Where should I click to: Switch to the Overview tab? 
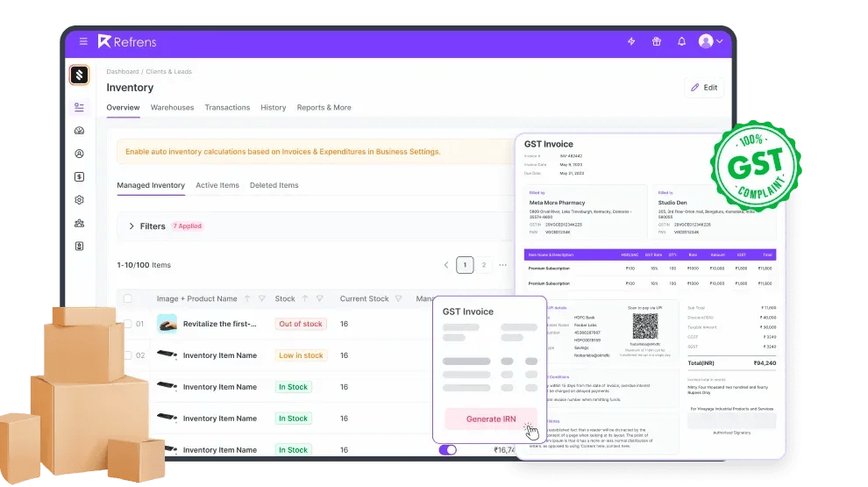[123, 107]
